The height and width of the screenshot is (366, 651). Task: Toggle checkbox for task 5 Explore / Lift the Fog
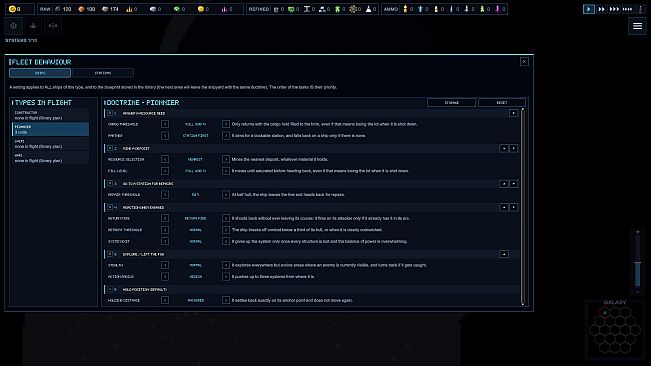click(110, 254)
